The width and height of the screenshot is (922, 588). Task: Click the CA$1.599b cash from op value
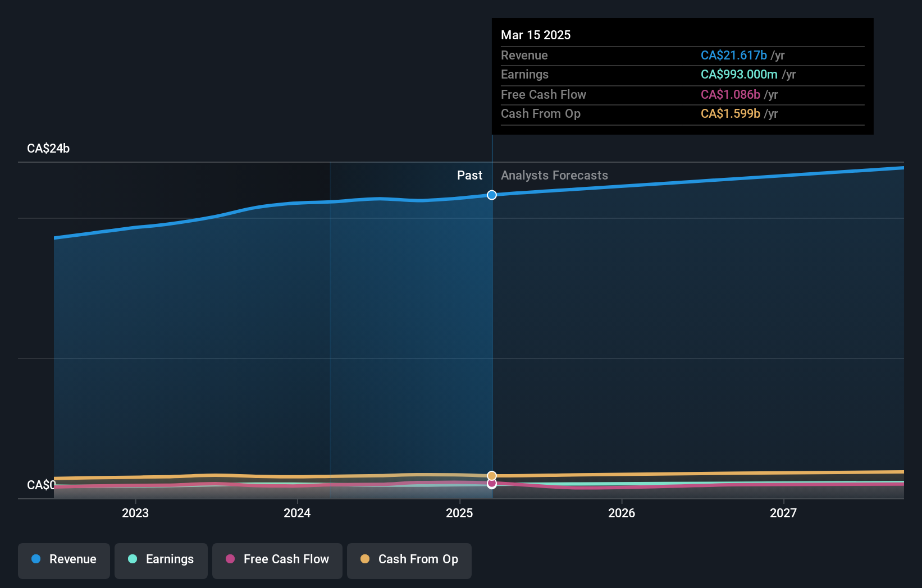pyautogui.click(x=731, y=113)
